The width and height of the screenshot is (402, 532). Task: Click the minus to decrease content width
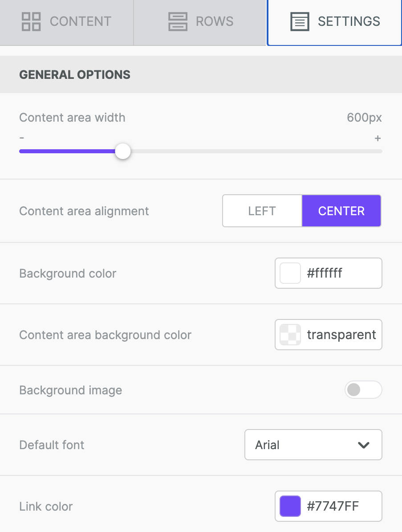[x=21, y=138]
